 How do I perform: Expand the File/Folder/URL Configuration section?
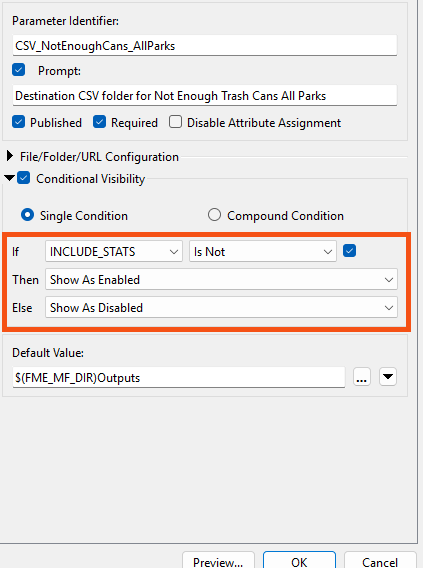coord(10,156)
